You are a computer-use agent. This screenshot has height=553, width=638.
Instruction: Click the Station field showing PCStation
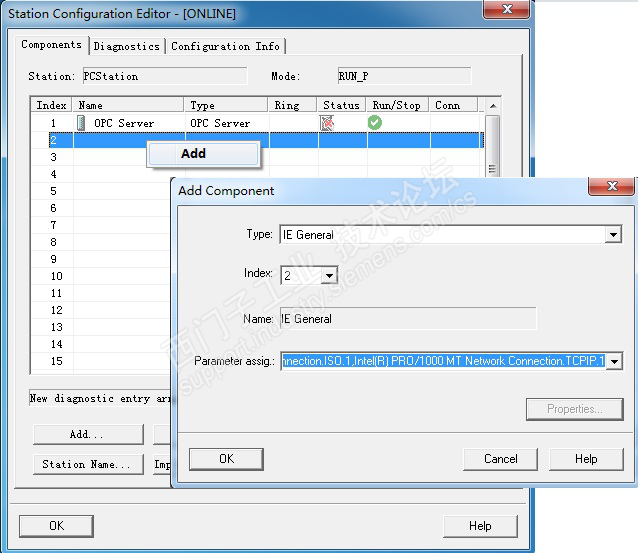tap(165, 76)
